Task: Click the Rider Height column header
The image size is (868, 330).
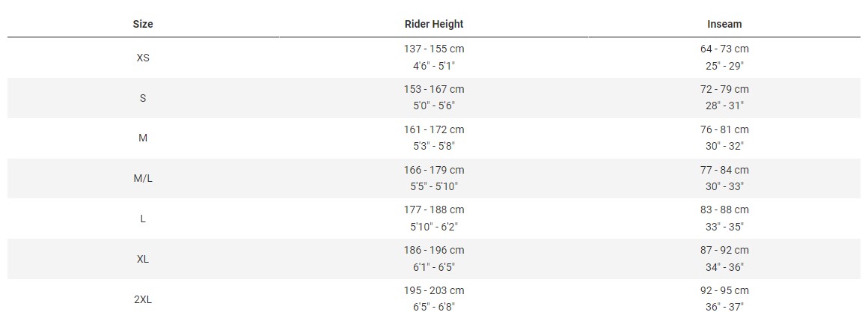Action: [x=434, y=24]
